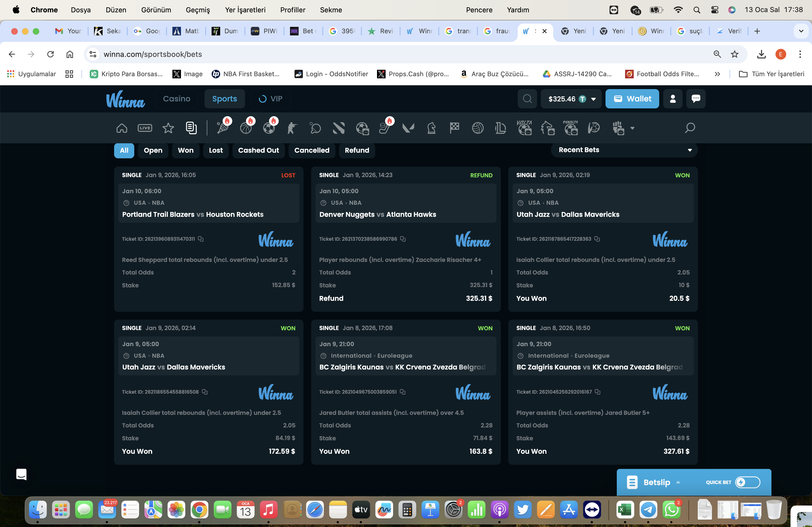Viewport: 812px width, 527px height.
Task: Click the site search icon beside balance
Action: (x=527, y=99)
